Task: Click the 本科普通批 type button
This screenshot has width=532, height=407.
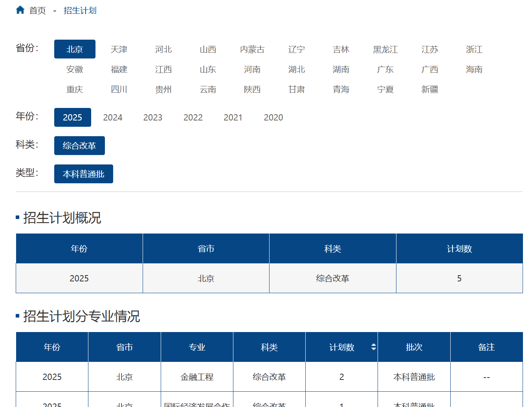Action: coord(83,174)
